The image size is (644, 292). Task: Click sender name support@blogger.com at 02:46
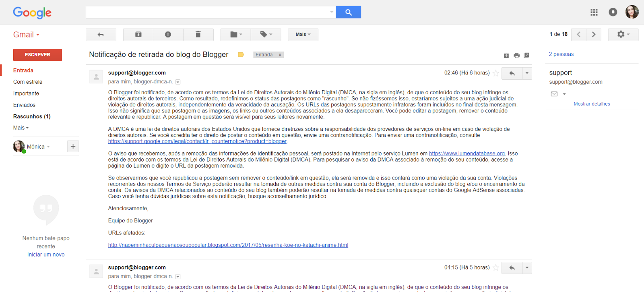point(137,73)
